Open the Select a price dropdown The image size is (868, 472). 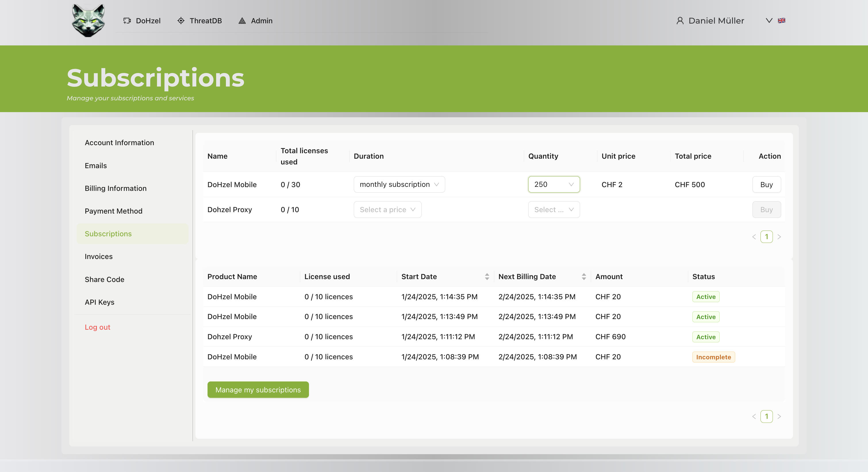(387, 210)
